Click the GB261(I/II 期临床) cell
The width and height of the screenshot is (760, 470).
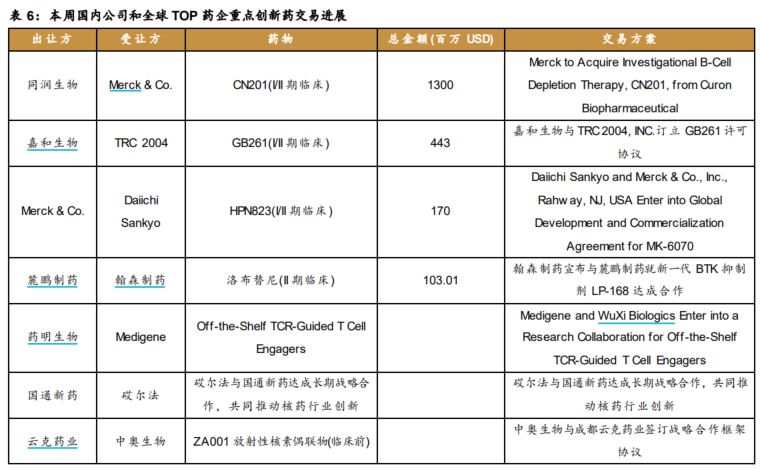pyautogui.click(x=281, y=143)
